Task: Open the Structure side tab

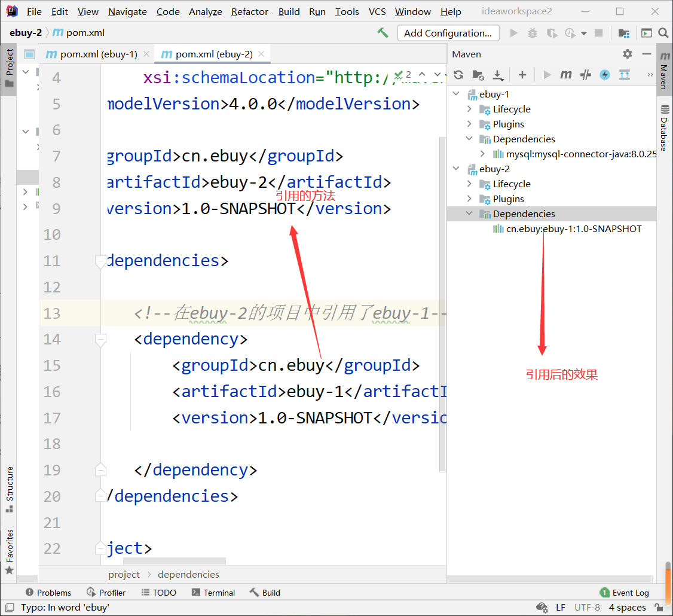Action: tap(9, 489)
